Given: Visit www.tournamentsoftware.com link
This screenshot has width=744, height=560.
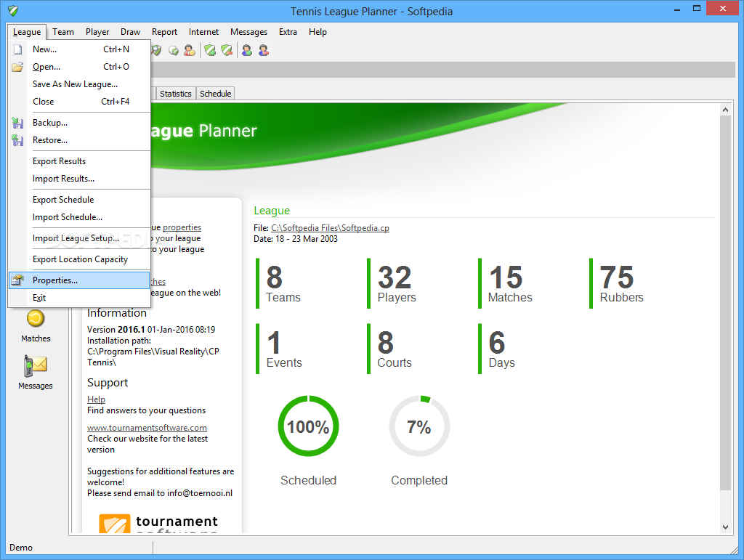Looking at the screenshot, I should coord(147,428).
